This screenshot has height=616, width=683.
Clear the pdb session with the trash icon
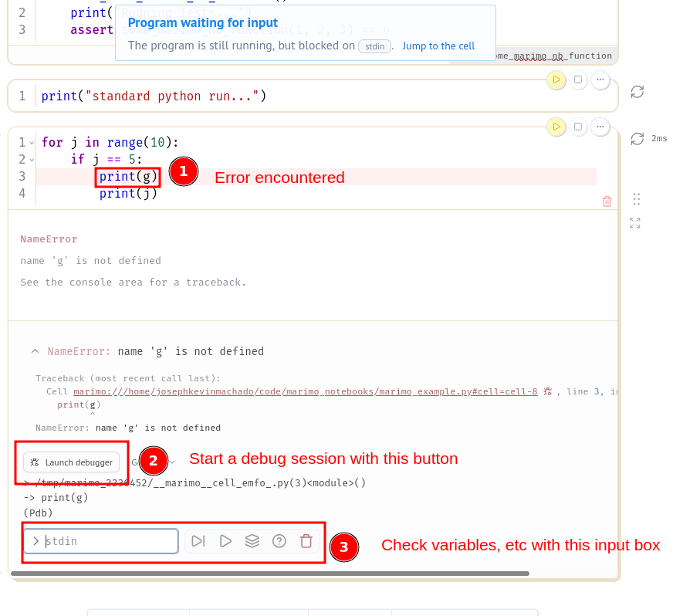coord(306,540)
